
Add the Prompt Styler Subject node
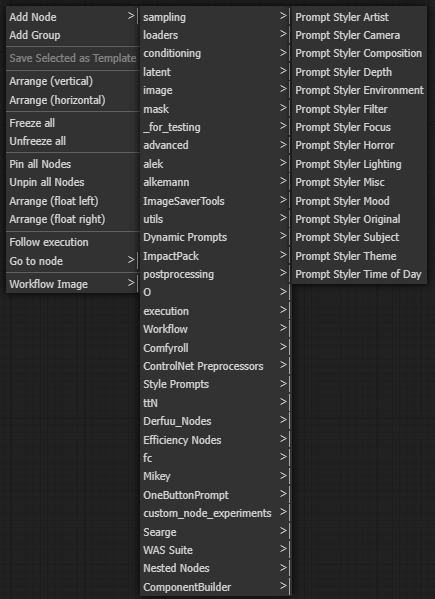pos(359,238)
